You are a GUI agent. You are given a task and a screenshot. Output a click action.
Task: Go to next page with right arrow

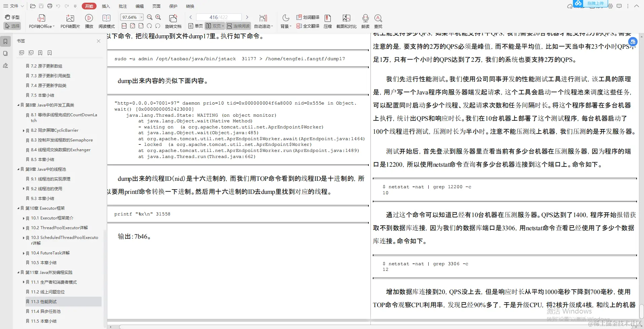[247, 17]
